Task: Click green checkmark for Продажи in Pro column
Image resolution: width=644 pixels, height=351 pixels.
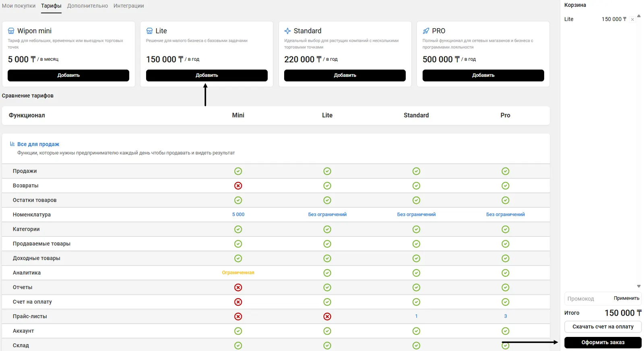Action: click(x=505, y=171)
